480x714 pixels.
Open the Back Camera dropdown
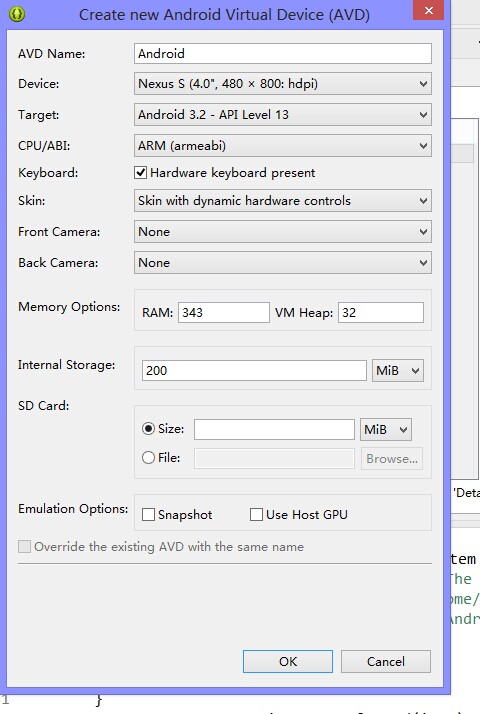[283, 263]
